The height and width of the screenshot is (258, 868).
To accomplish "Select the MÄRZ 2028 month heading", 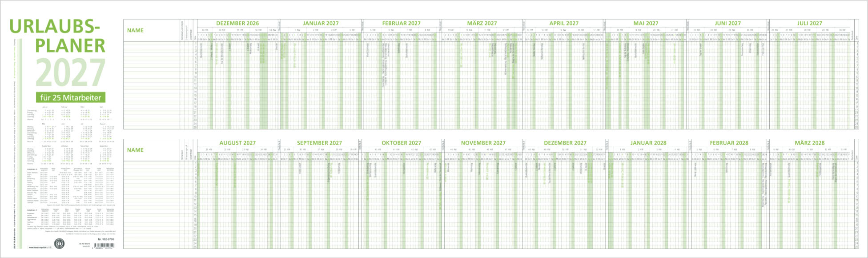I will pyautogui.click(x=810, y=143).
